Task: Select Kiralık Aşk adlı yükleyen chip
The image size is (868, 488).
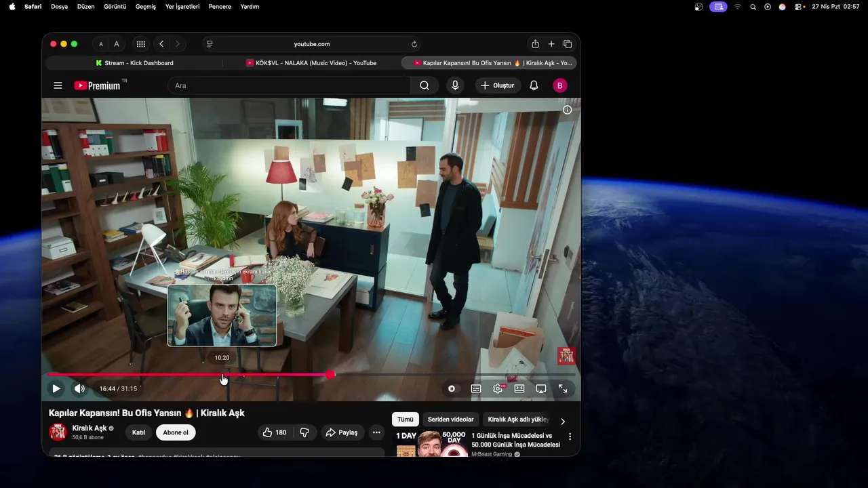Action: pos(517,420)
